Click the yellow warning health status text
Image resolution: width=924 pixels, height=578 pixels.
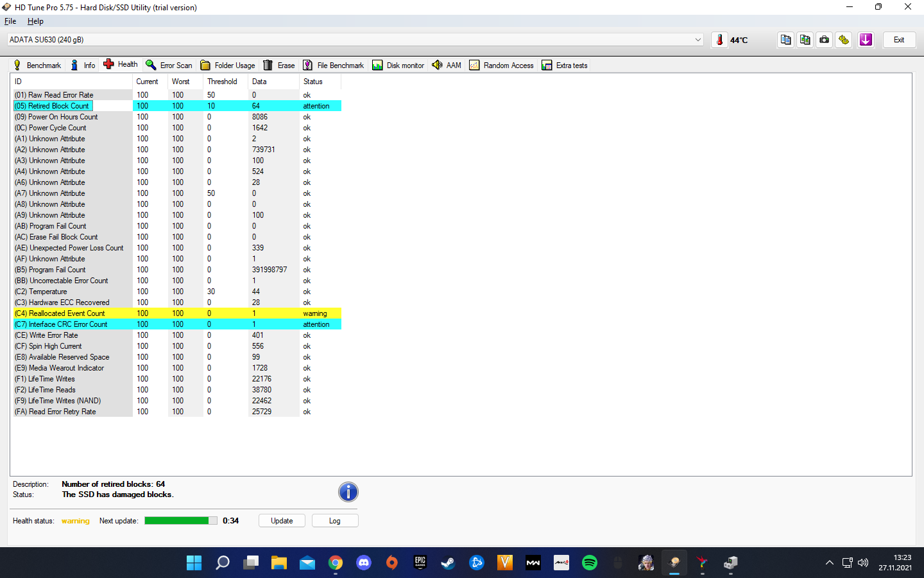[75, 521]
